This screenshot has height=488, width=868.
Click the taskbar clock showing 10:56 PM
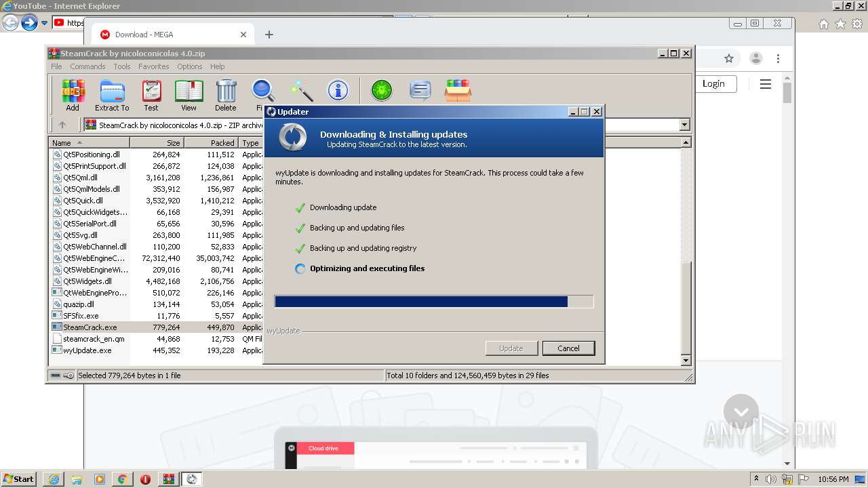(x=833, y=479)
